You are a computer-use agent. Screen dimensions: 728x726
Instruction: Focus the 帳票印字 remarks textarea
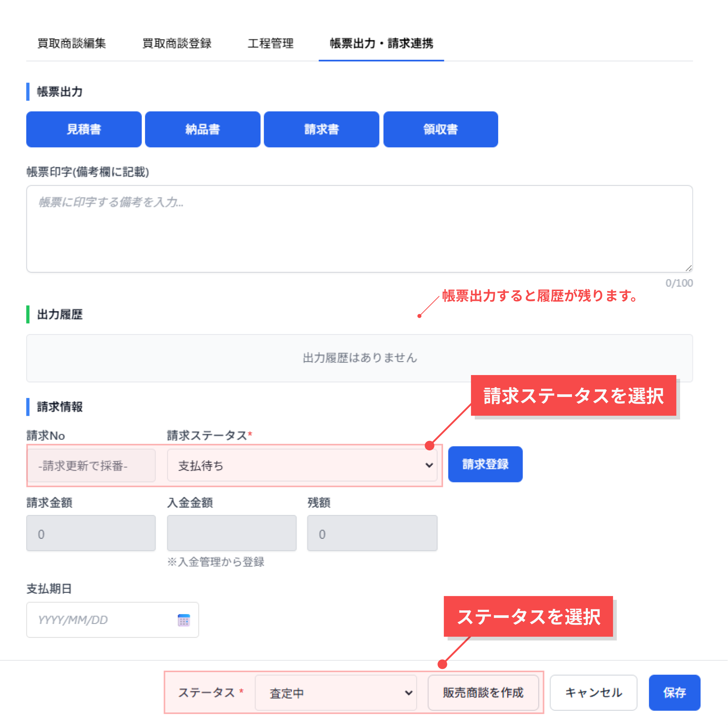click(x=359, y=229)
